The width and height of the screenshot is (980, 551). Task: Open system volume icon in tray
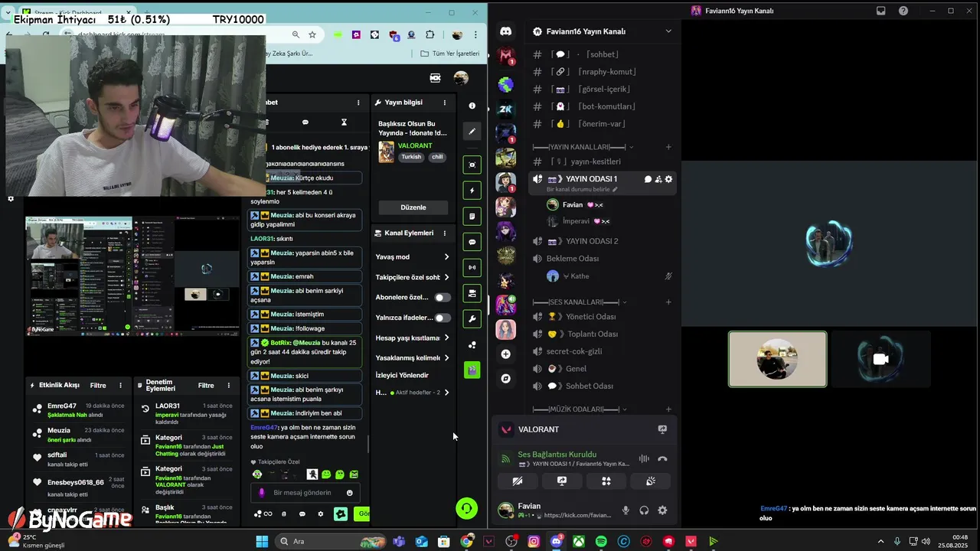[x=926, y=541]
